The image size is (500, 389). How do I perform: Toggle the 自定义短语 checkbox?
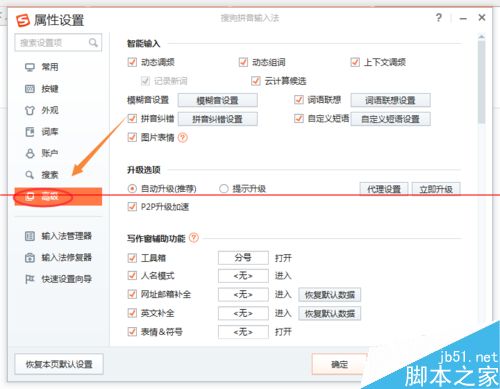coord(299,118)
